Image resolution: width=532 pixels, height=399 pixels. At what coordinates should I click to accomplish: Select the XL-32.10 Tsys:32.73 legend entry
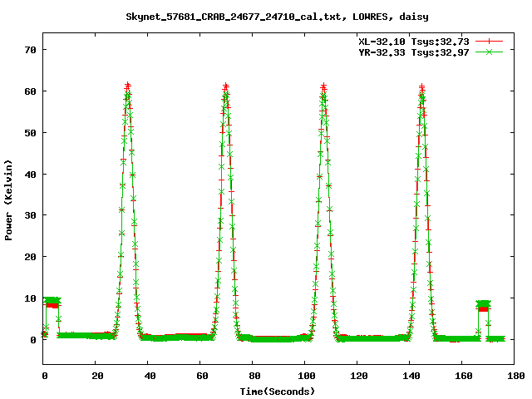tap(414, 42)
